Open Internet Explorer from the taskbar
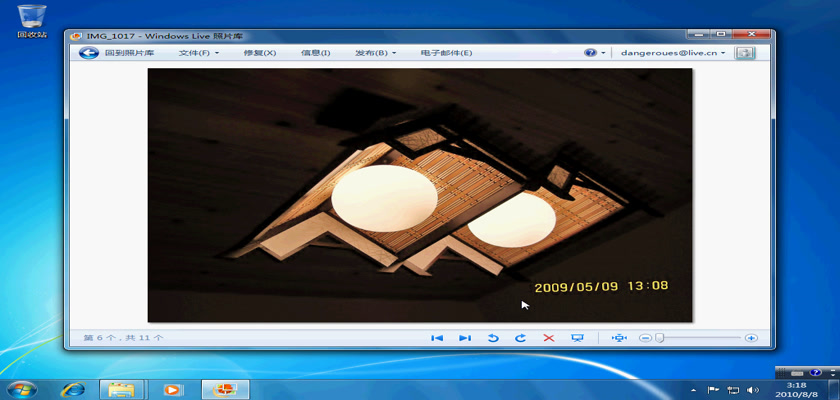The height and width of the screenshot is (400, 840). click(72, 389)
